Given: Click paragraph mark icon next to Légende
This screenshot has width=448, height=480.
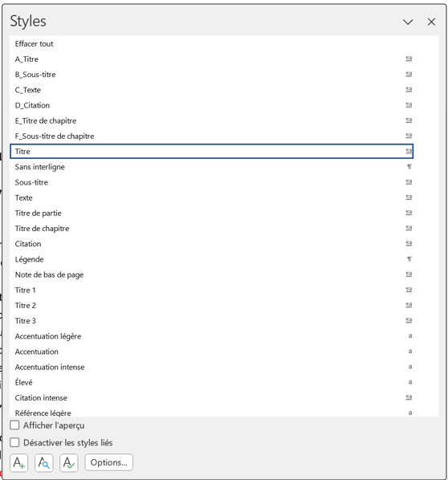Looking at the screenshot, I should pyautogui.click(x=409, y=259).
